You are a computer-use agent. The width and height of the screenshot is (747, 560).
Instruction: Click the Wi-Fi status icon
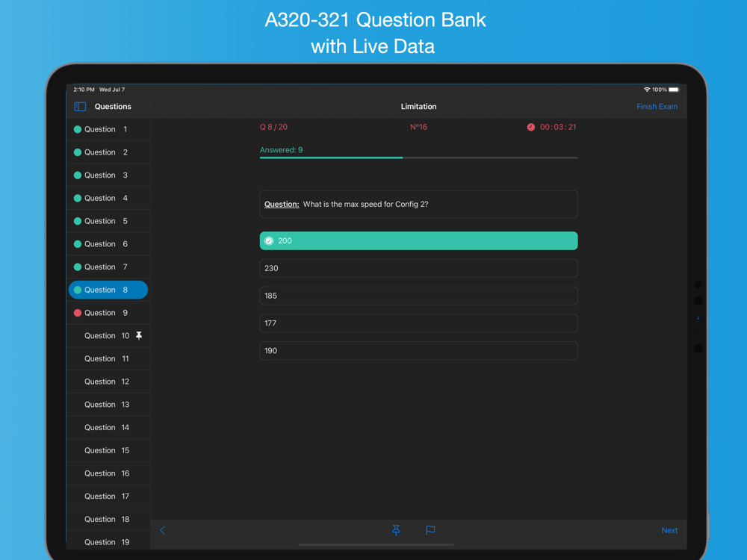pos(646,90)
